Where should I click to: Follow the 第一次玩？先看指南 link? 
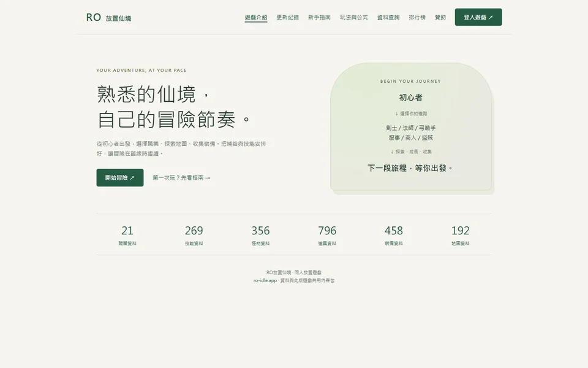coord(181,178)
